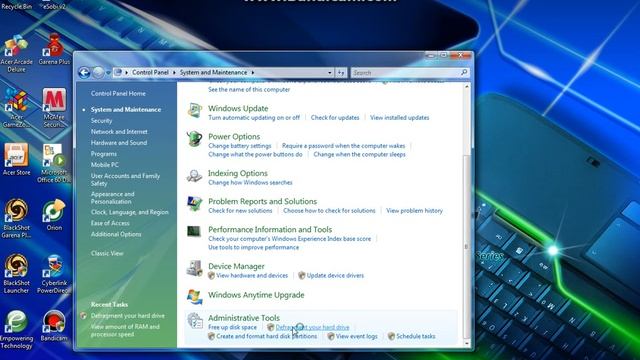This screenshot has height=360, width=640.
Task: Select Hardware and Sound category
Action: click(119, 143)
